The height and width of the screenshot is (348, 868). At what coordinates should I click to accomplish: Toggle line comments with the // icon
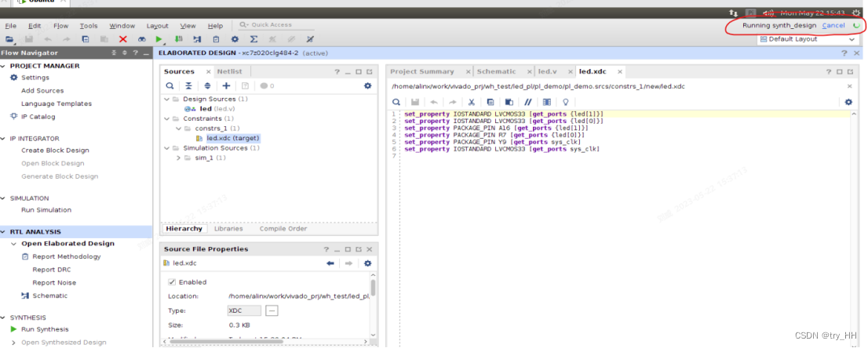tap(528, 103)
